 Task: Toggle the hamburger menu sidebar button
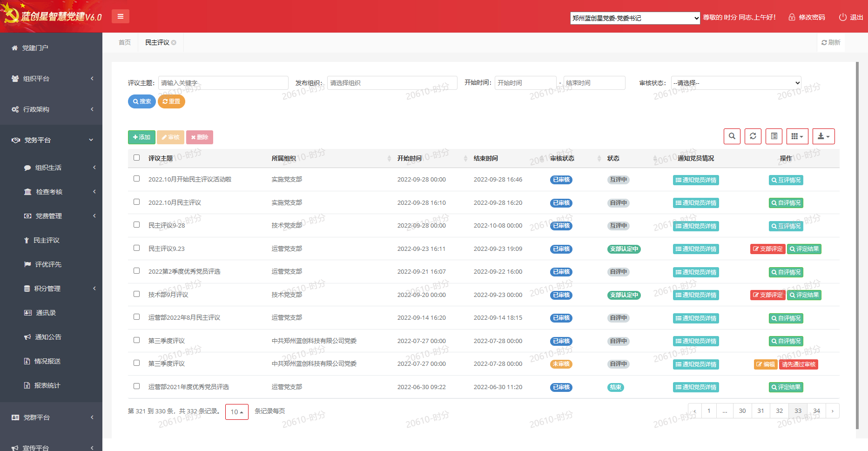pyautogui.click(x=120, y=16)
